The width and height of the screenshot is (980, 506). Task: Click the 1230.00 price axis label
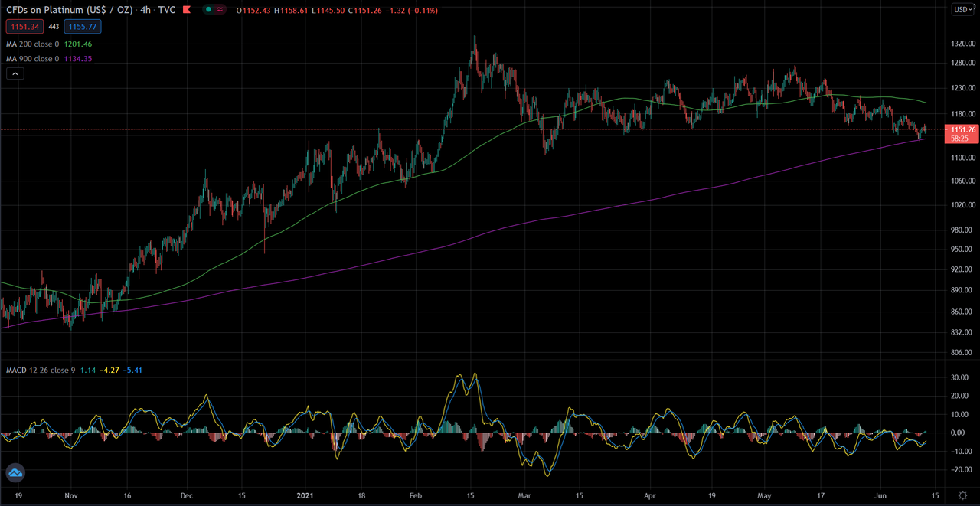(965, 88)
